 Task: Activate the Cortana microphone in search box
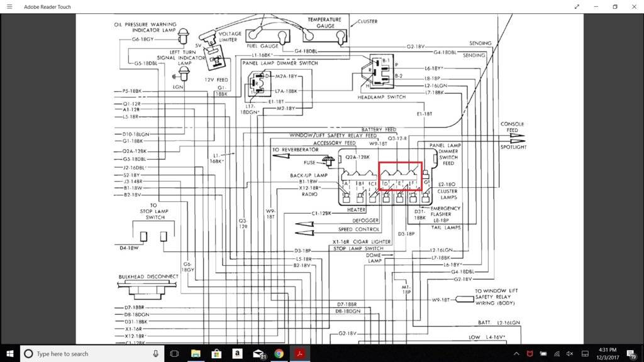pyautogui.click(x=156, y=353)
